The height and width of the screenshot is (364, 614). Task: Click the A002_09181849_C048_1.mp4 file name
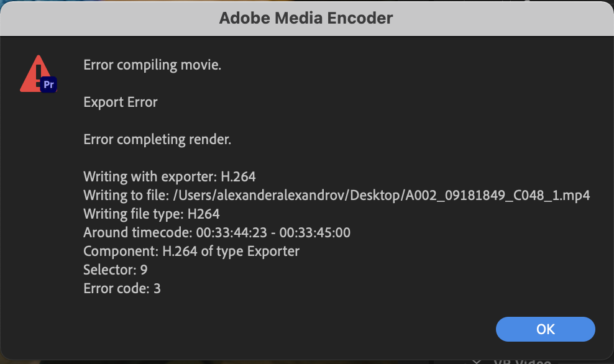(x=498, y=196)
